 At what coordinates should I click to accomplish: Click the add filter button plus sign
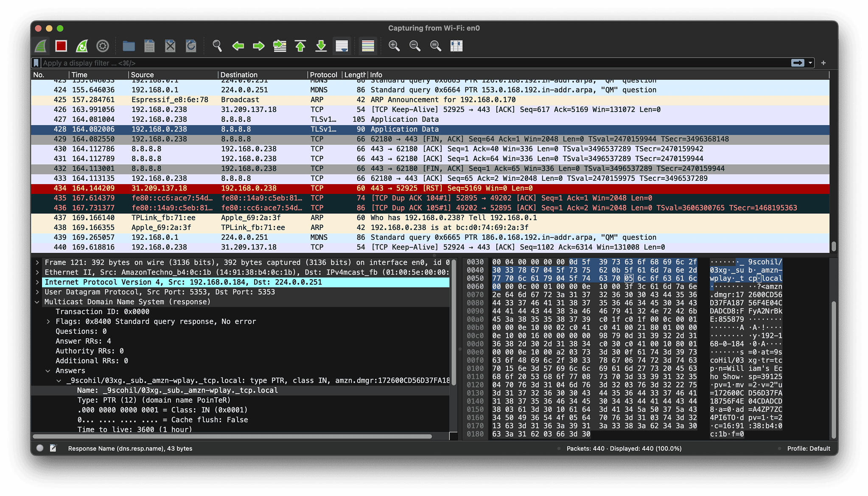click(823, 62)
